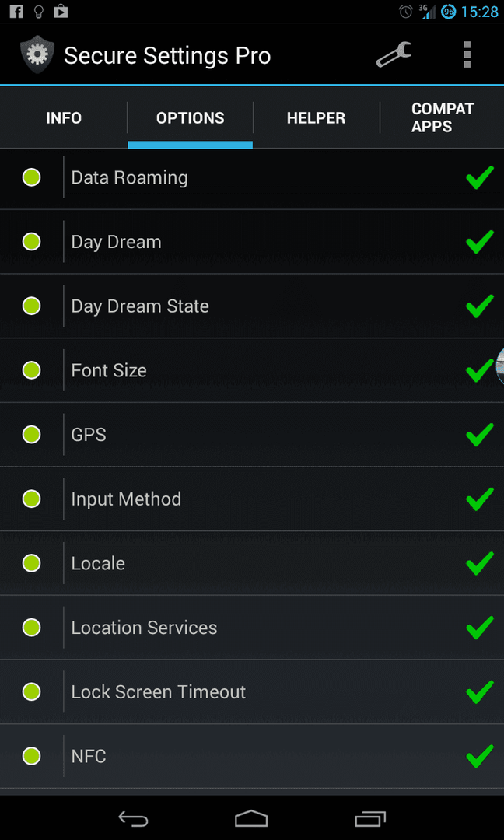Tap the Facebook notification icon
This screenshot has width=504, height=840.
pos(16,11)
